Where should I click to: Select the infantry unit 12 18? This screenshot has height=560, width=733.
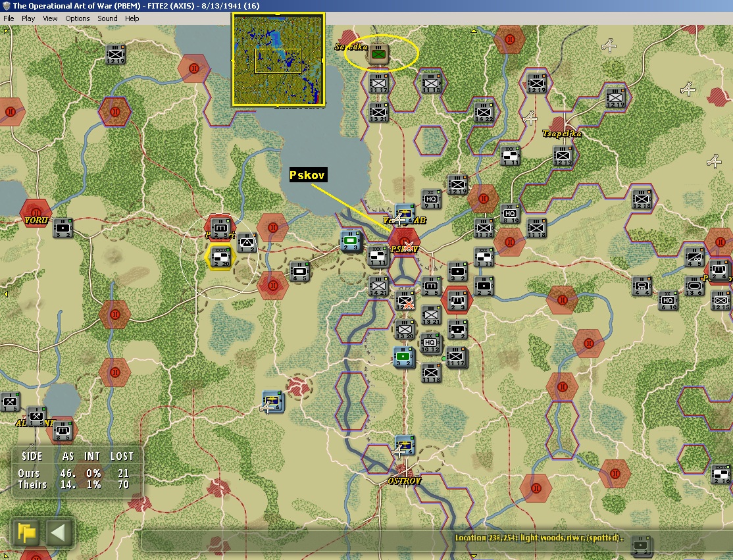[642, 199]
